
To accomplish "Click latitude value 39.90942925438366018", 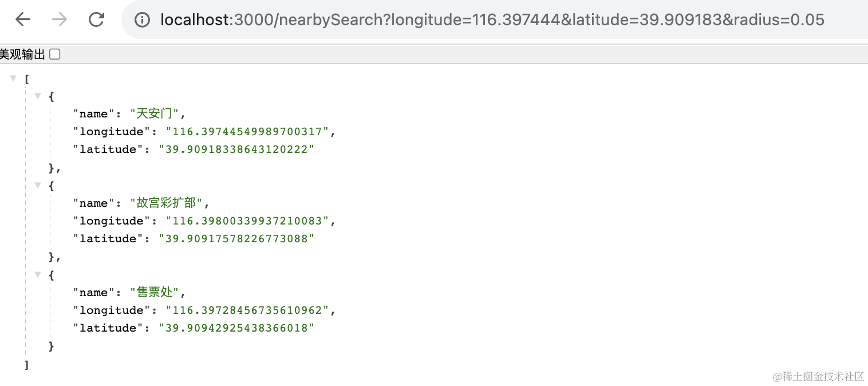I will coord(236,328).
